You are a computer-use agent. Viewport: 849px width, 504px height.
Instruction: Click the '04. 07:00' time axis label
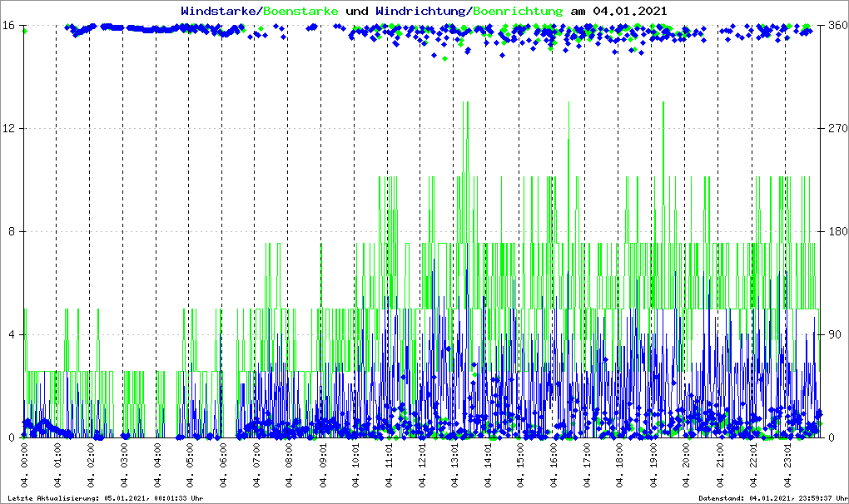(256, 466)
